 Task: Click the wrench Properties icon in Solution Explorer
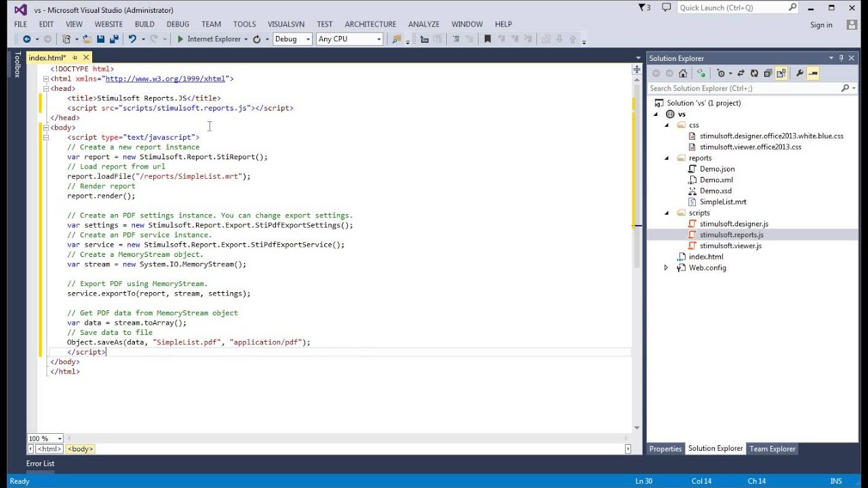(800, 73)
